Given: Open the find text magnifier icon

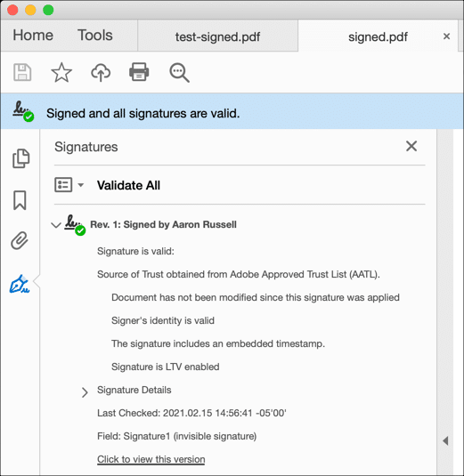Looking at the screenshot, I should [x=179, y=73].
